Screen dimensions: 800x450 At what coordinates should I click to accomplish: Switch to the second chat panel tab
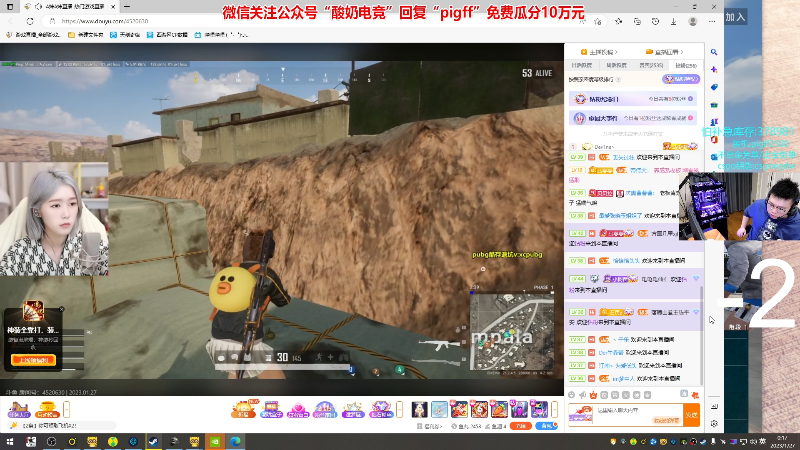(x=616, y=65)
